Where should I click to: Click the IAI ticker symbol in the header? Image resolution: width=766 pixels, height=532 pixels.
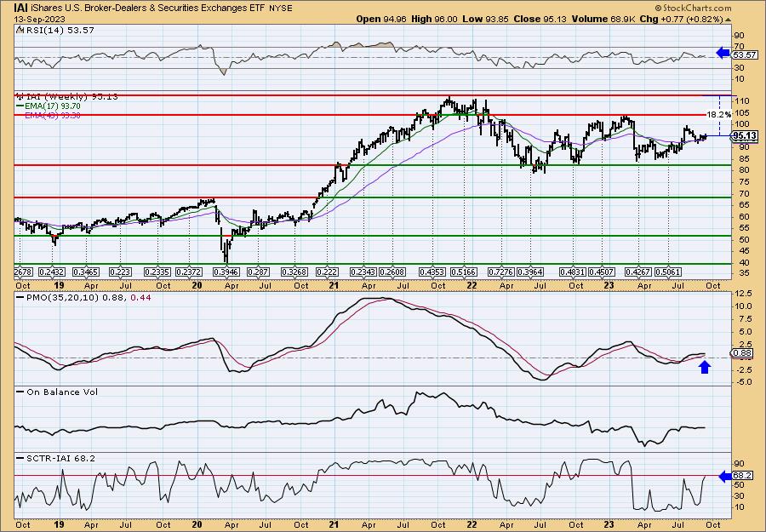click(x=20, y=8)
